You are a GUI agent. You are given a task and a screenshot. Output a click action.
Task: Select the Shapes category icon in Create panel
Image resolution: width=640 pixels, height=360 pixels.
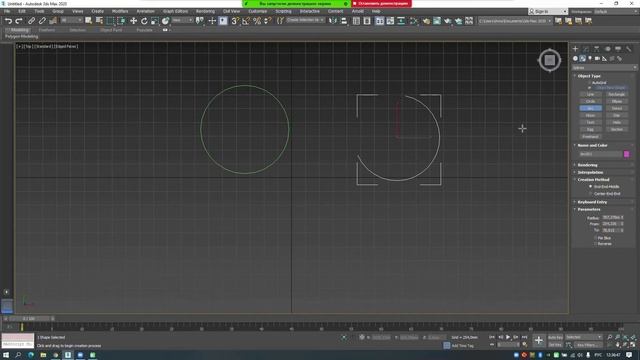point(582,59)
